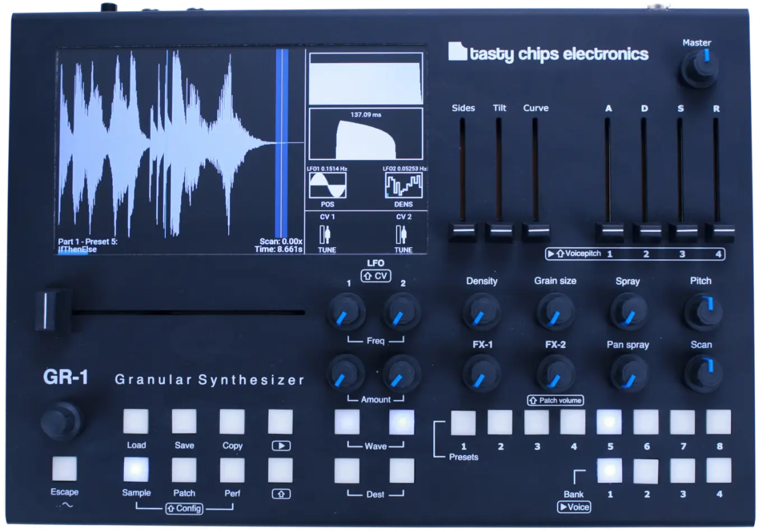Screen dimensions: 761x532
Task: Click the CV 2 TUNE icon
Action: click(x=401, y=234)
